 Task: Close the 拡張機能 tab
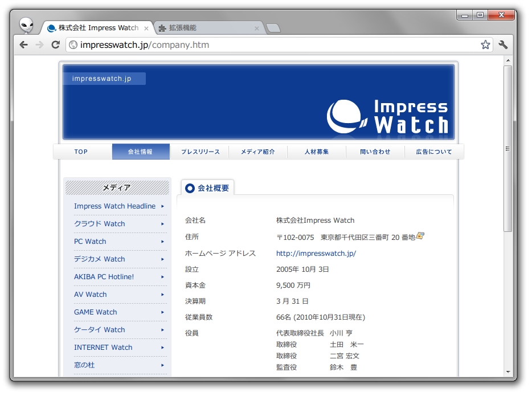point(257,28)
